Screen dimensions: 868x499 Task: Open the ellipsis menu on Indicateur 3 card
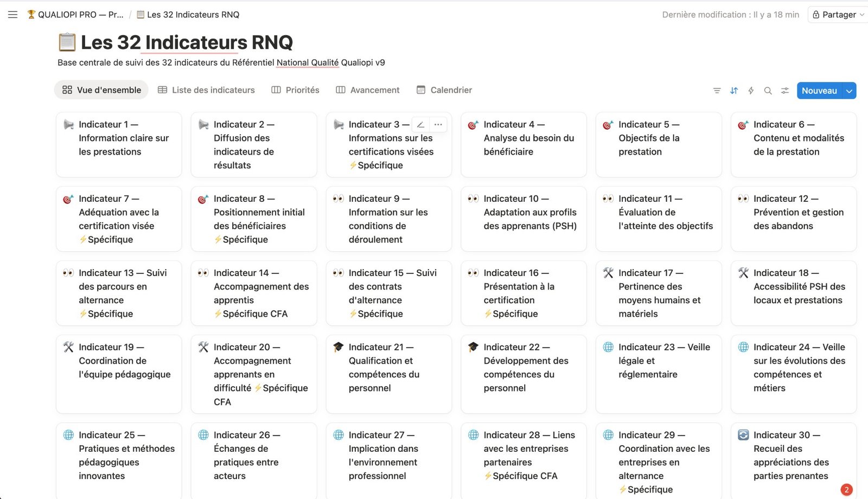point(438,124)
